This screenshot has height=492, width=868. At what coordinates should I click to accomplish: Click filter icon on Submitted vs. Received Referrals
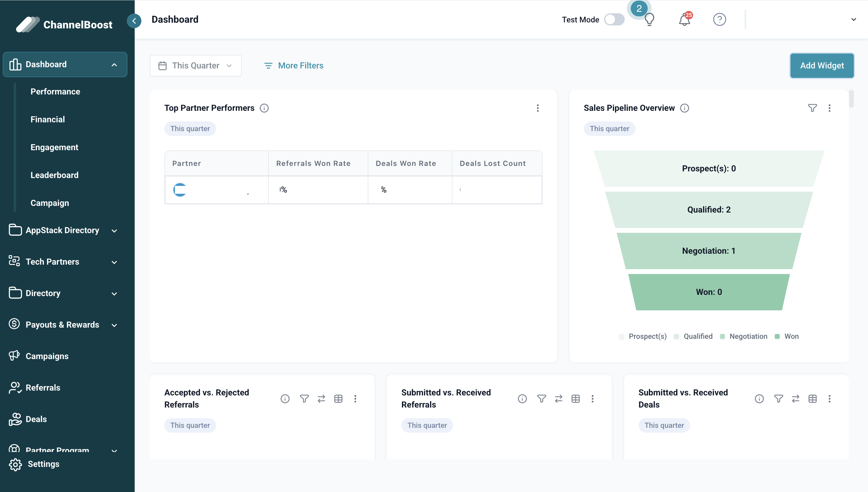click(541, 399)
